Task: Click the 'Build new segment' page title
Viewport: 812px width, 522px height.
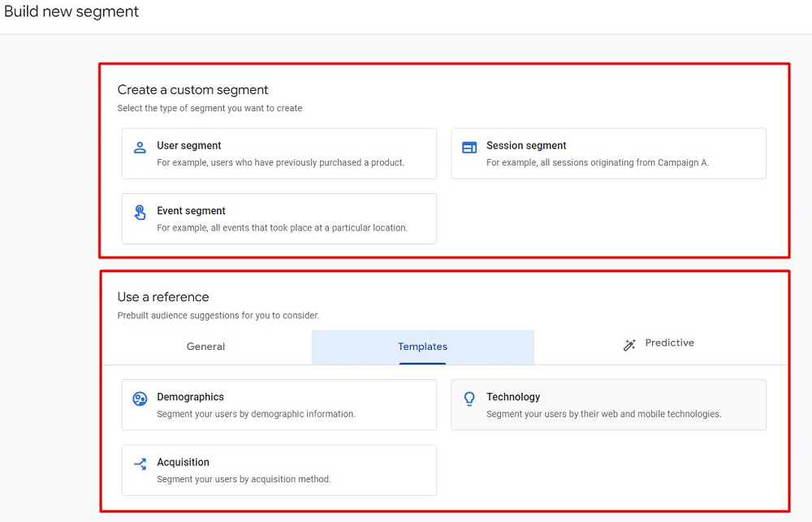Action: [x=71, y=12]
